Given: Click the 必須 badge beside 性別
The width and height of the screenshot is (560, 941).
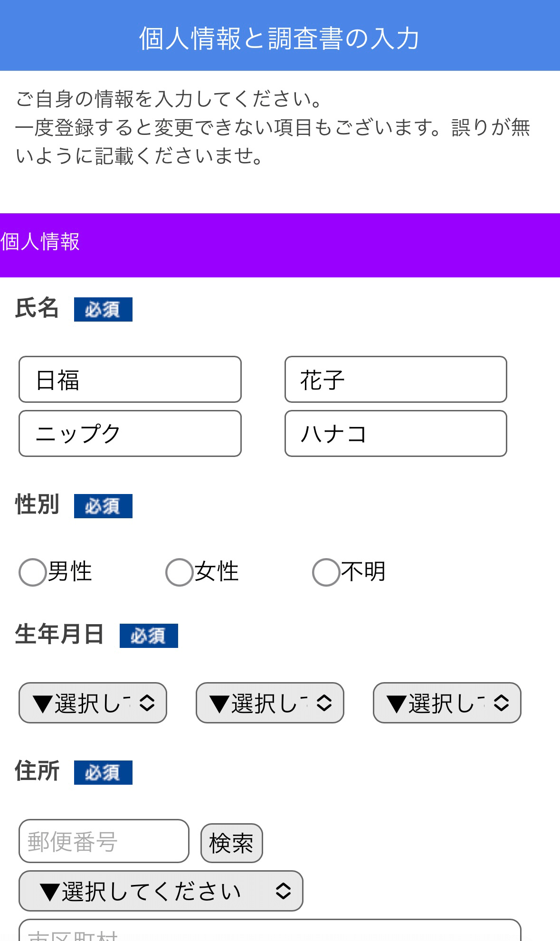Looking at the screenshot, I should (x=103, y=506).
